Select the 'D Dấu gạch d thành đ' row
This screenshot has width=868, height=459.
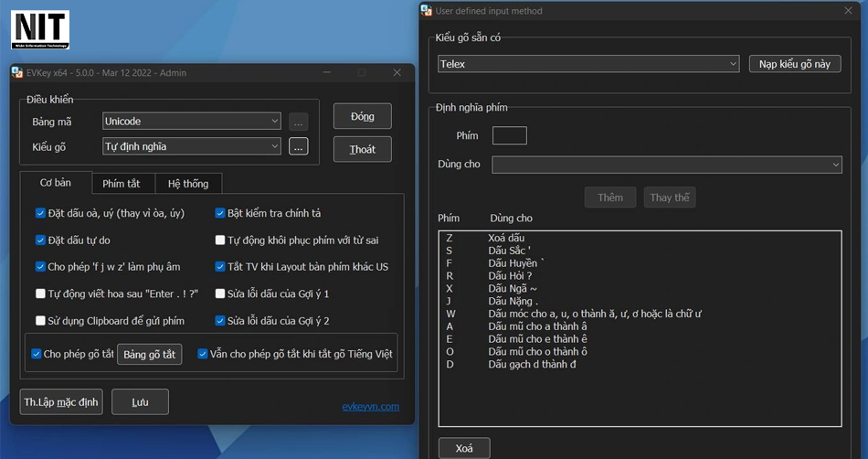640,364
